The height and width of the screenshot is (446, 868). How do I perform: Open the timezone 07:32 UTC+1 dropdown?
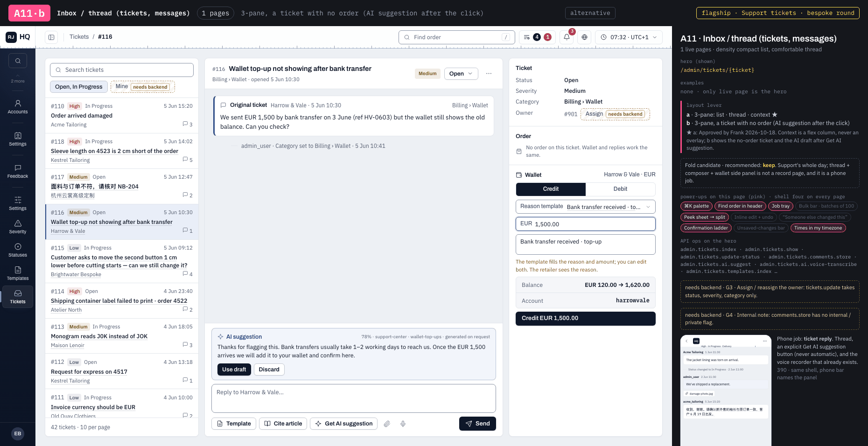click(629, 37)
